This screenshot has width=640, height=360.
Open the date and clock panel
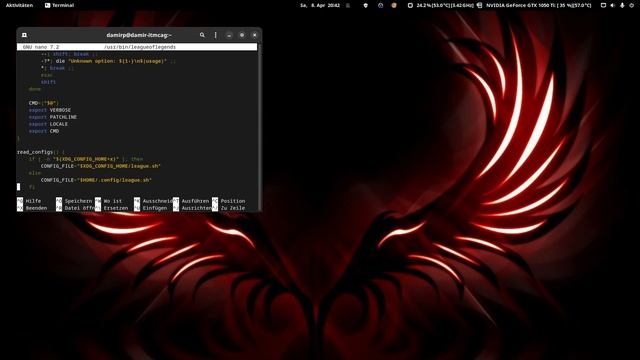tap(320, 5)
